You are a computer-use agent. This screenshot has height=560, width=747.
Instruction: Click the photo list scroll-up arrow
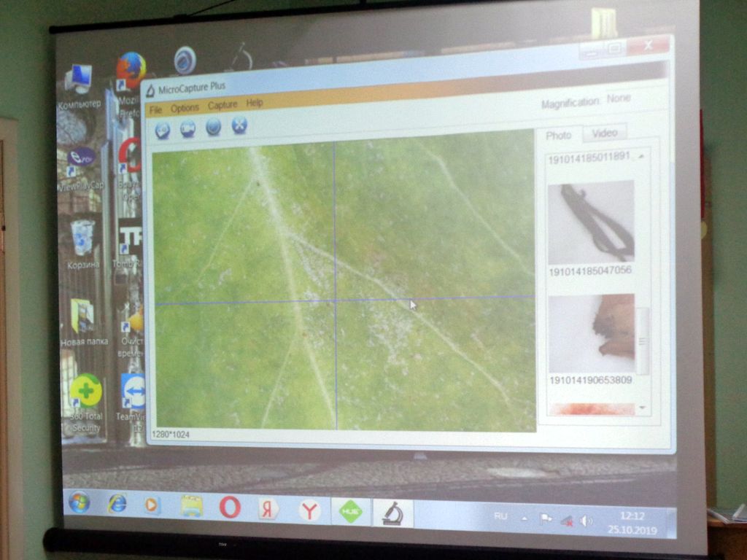[x=642, y=156]
